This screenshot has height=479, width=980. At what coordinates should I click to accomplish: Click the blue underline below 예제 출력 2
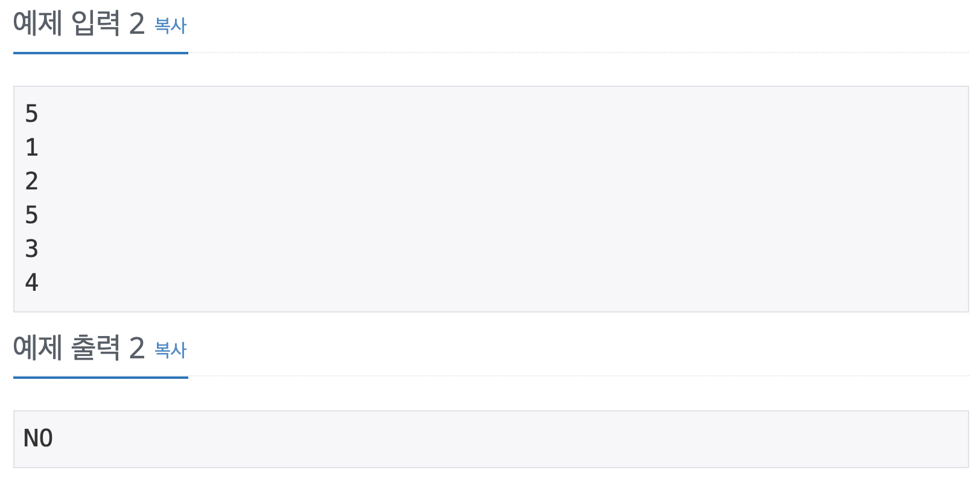tap(101, 378)
